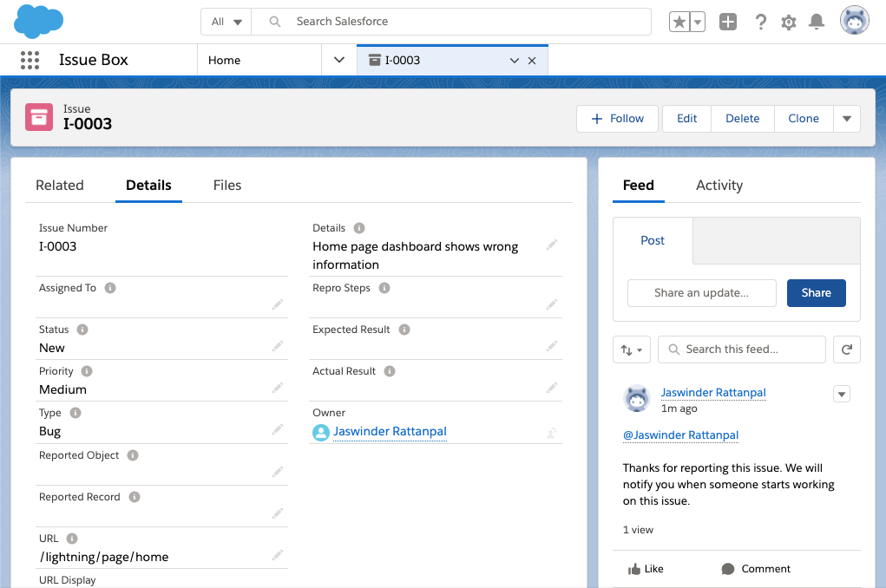
Task: Switch to the Activity tab
Action: click(719, 185)
